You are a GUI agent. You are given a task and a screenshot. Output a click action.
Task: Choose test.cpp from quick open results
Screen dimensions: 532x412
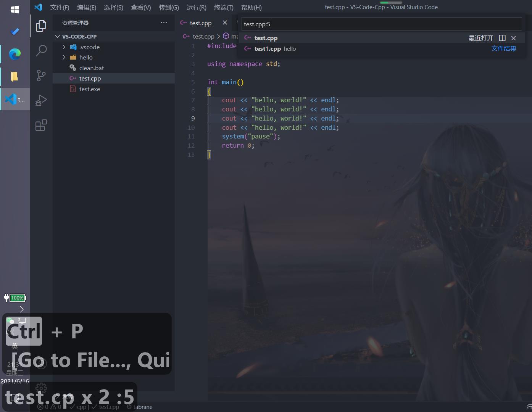click(x=382, y=38)
